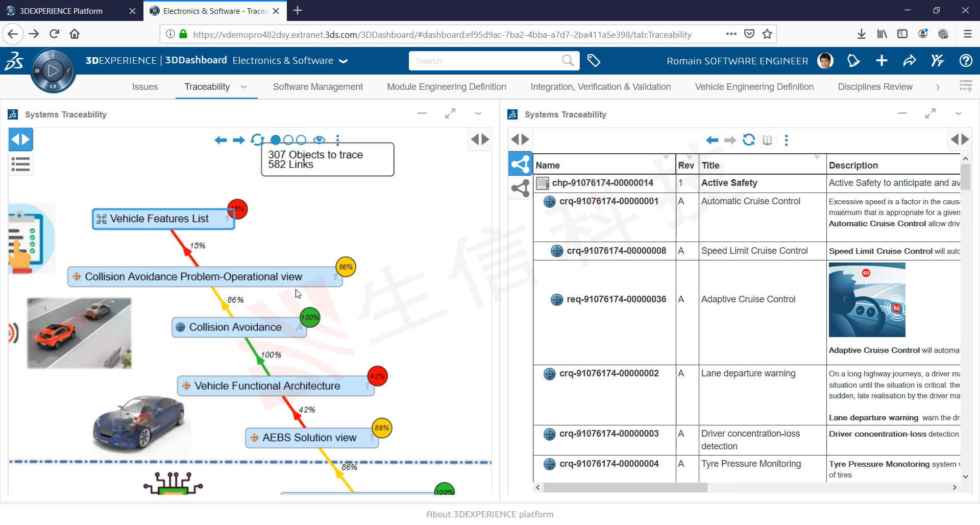Select the AEBS Solution view node
This screenshot has width=980, height=525.
tap(312, 438)
